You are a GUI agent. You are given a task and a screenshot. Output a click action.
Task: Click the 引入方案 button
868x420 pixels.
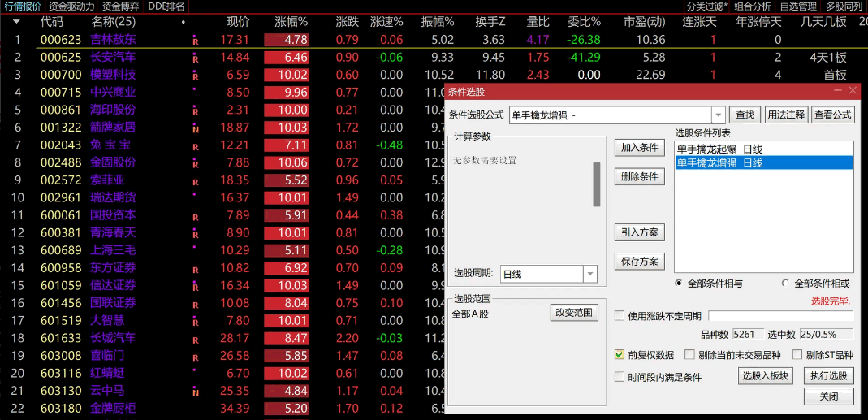coord(639,232)
